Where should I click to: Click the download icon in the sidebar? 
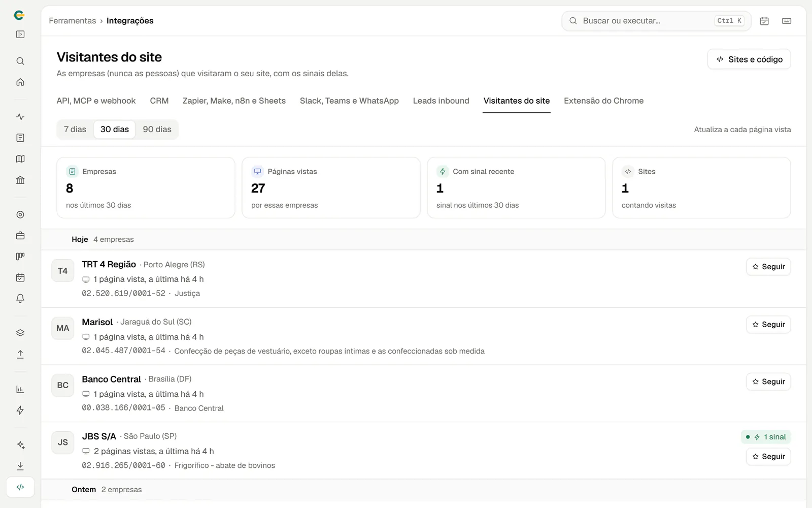tap(20, 466)
